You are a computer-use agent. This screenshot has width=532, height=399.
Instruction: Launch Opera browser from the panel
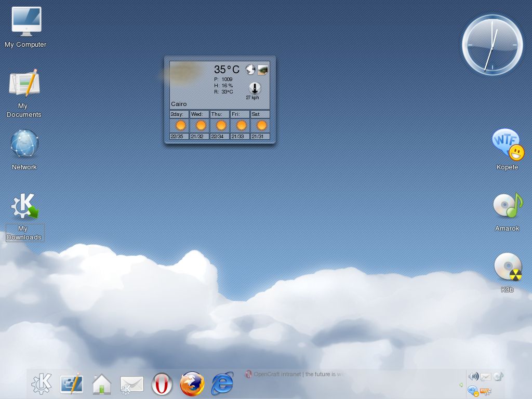pos(162,384)
